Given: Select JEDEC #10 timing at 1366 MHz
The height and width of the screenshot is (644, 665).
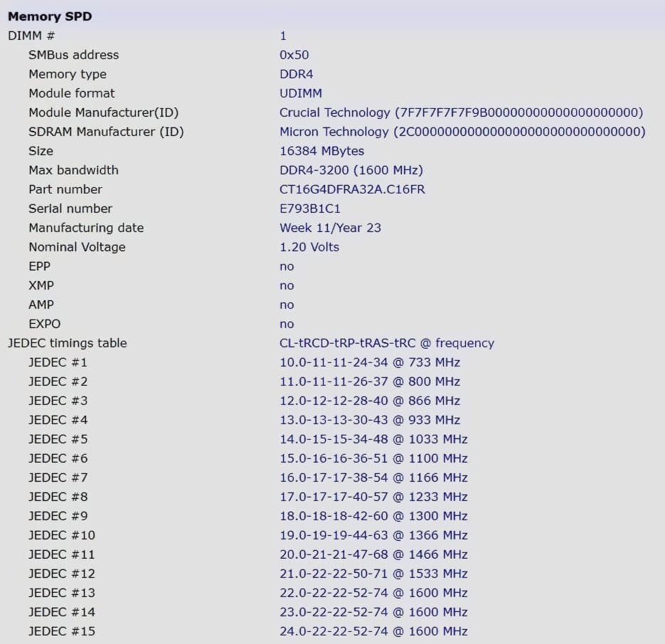Looking at the screenshot, I should (373, 535).
